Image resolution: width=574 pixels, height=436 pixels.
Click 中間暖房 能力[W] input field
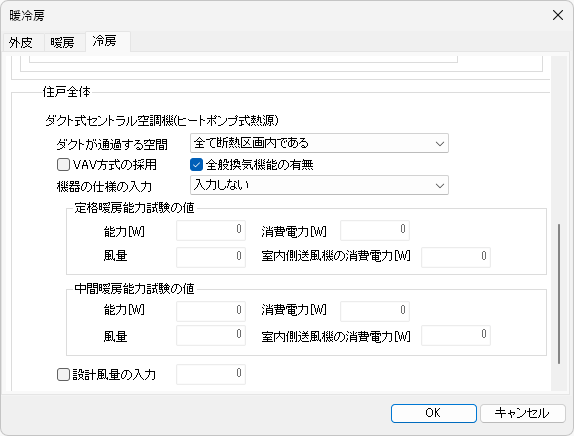(211, 311)
